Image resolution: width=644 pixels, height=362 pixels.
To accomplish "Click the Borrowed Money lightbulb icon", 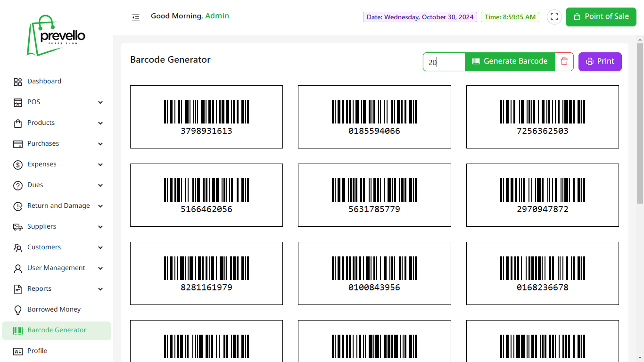I will tap(18, 310).
